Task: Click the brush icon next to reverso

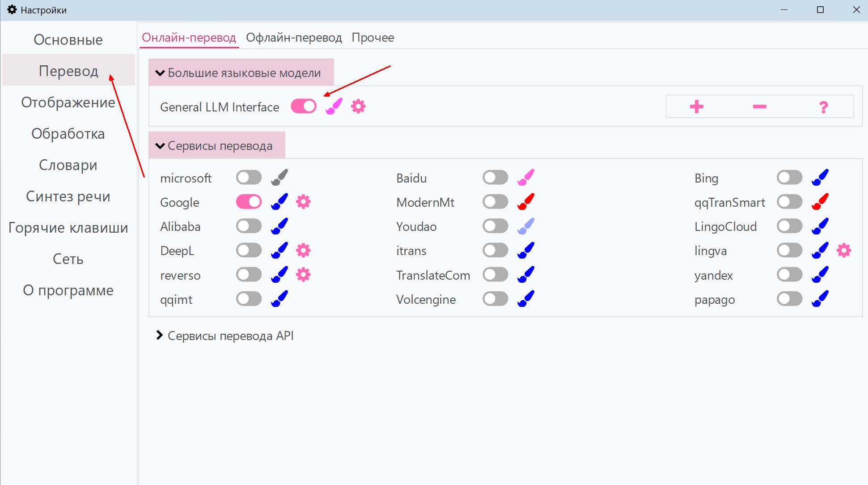Action: 279,274
